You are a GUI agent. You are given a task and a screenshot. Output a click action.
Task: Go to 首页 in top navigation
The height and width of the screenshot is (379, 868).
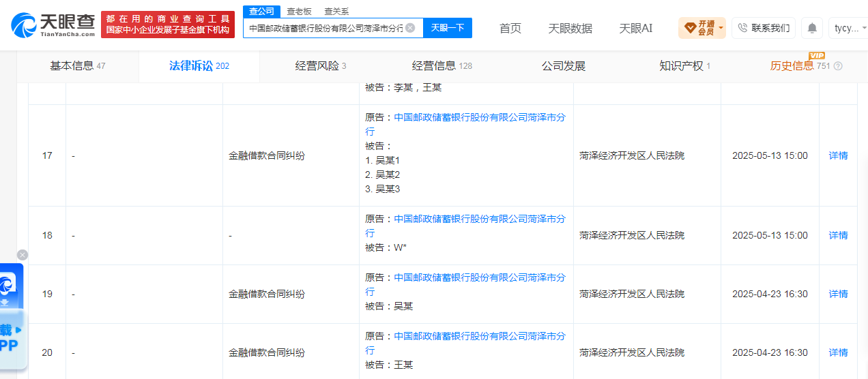click(x=510, y=28)
